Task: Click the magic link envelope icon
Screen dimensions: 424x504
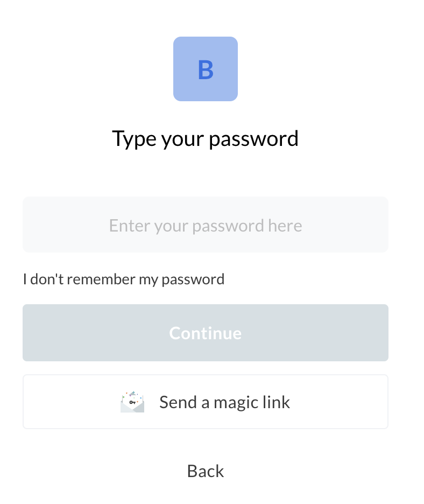Action: (x=132, y=402)
